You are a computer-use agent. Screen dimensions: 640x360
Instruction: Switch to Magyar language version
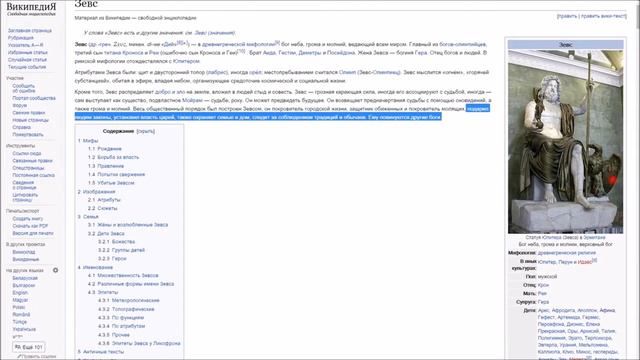coord(20,300)
